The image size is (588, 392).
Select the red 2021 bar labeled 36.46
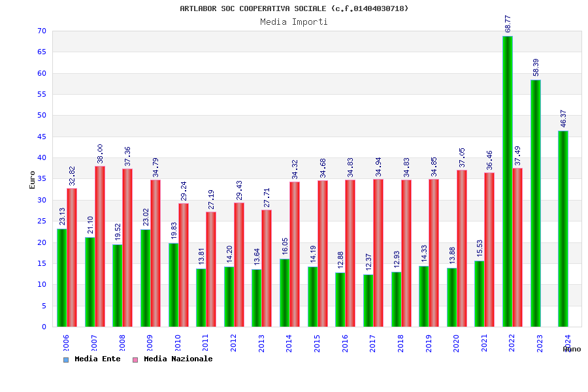pos(489,250)
